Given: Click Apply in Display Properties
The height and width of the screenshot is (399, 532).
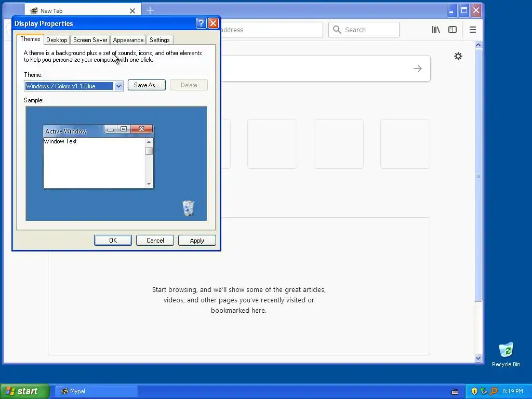Looking at the screenshot, I should click(x=197, y=240).
